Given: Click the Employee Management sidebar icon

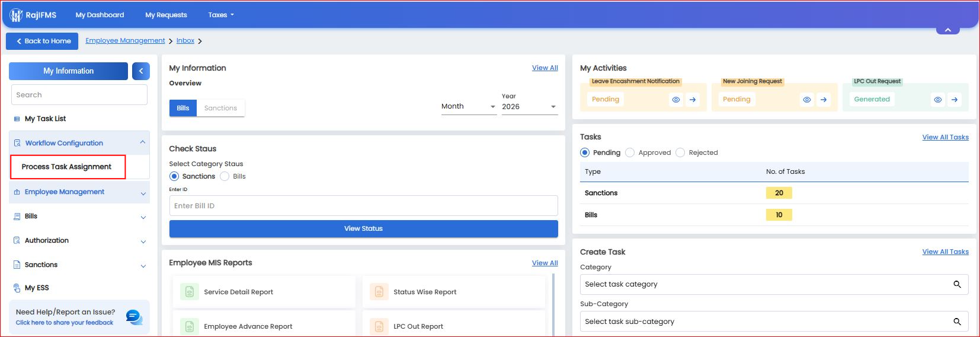Looking at the screenshot, I should pyautogui.click(x=17, y=192).
